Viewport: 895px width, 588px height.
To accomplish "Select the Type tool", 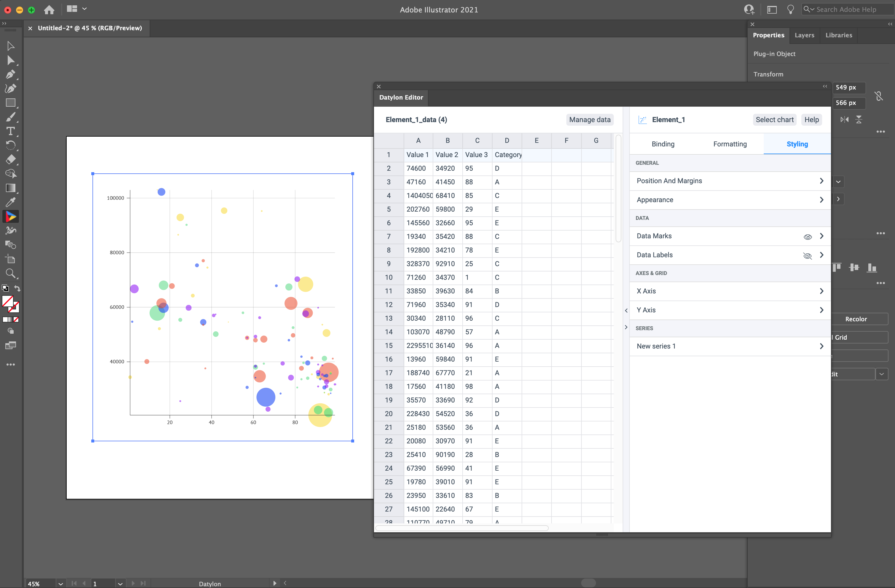I will click(11, 131).
